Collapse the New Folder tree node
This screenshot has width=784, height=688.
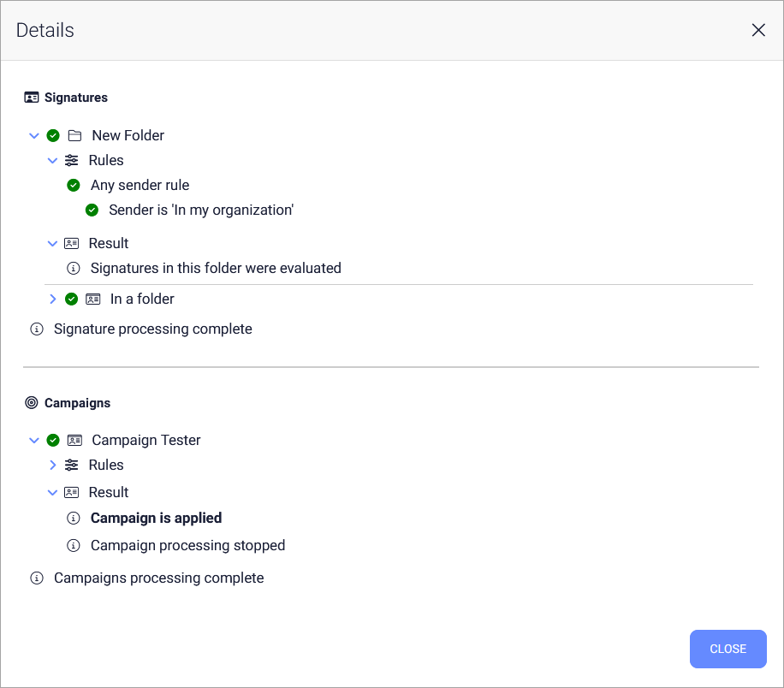(x=34, y=135)
